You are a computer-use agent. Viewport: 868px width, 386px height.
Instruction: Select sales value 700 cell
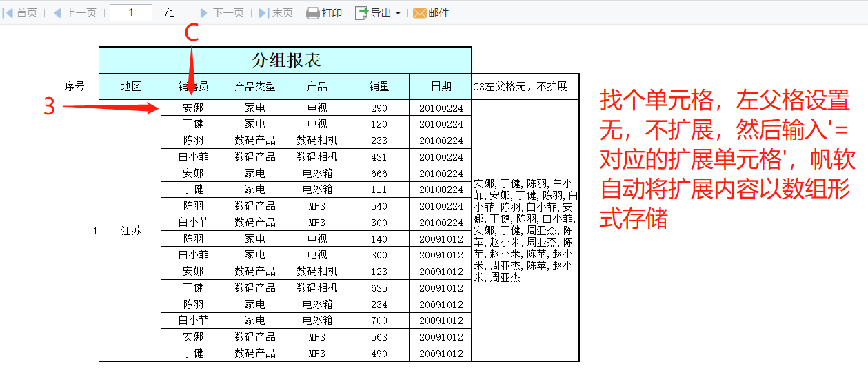click(379, 321)
